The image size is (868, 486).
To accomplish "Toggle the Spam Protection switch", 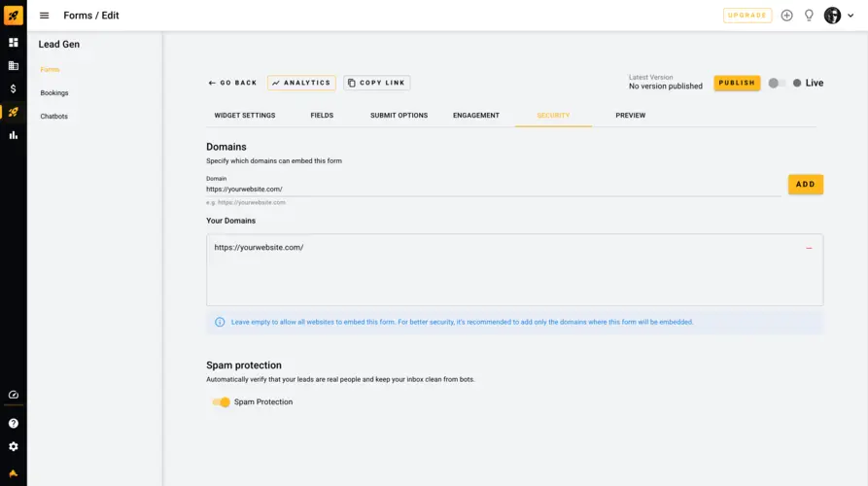I will 221,401.
